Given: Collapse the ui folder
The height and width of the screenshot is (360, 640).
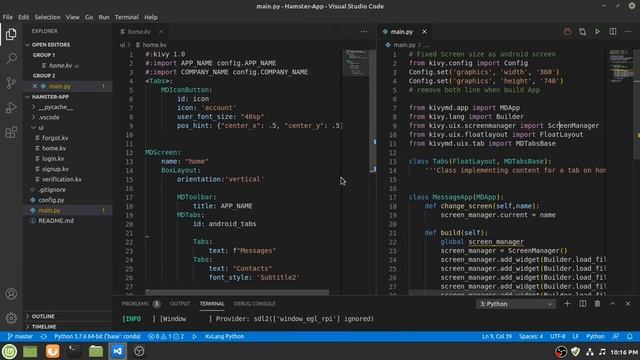Looking at the screenshot, I should (x=41, y=127).
